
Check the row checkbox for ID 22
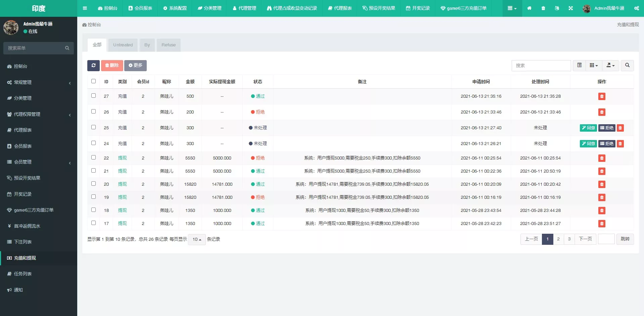coord(93,157)
